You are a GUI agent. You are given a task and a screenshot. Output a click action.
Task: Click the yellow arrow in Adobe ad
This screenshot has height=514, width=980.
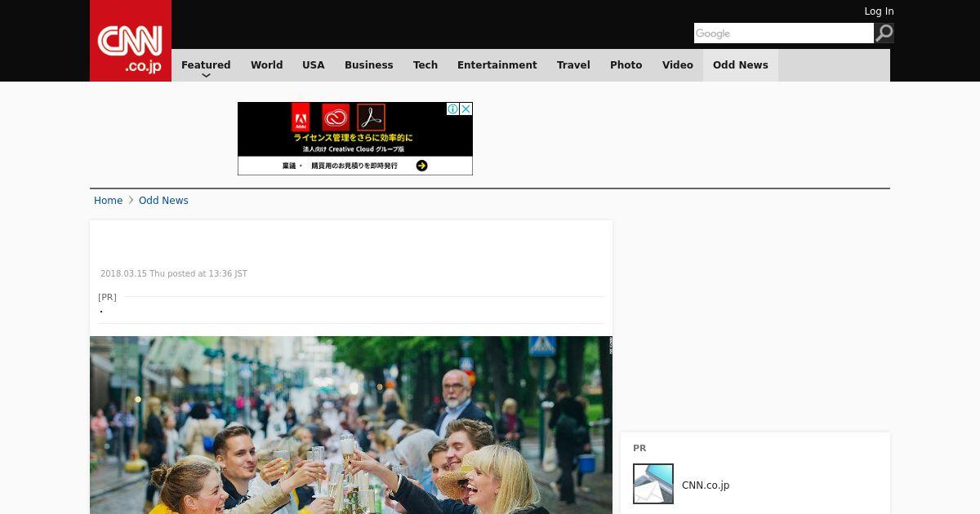click(x=421, y=166)
